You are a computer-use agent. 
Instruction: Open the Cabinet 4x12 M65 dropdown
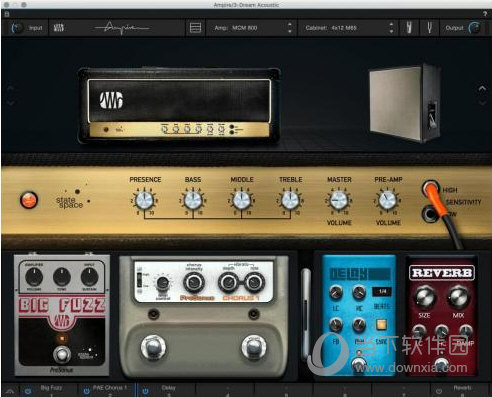tap(348, 28)
